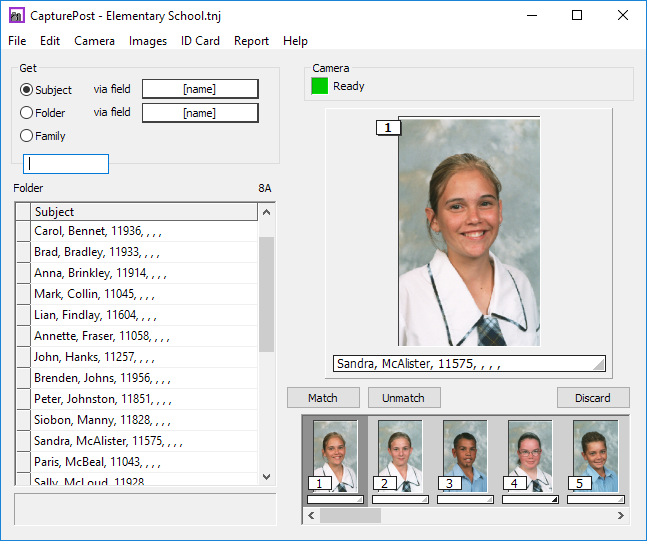The width and height of the screenshot is (647, 541).
Task: Select Carol, Bennet, 11936 row
Action: (144, 231)
